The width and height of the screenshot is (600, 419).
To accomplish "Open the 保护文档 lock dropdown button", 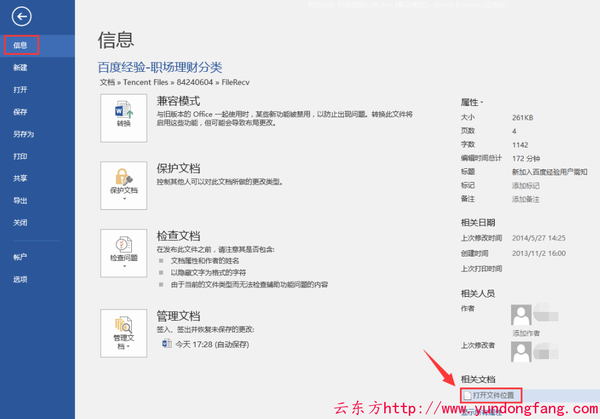I will (x=124, y=185).
